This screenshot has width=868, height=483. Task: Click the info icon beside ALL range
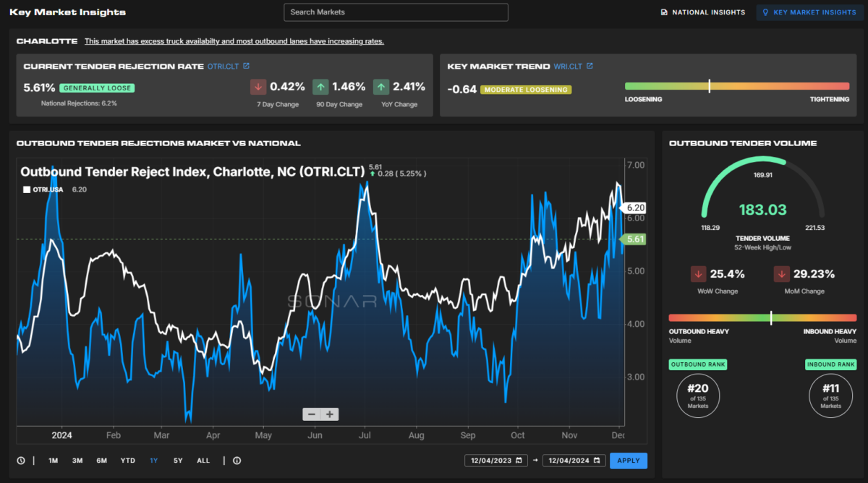237,461
